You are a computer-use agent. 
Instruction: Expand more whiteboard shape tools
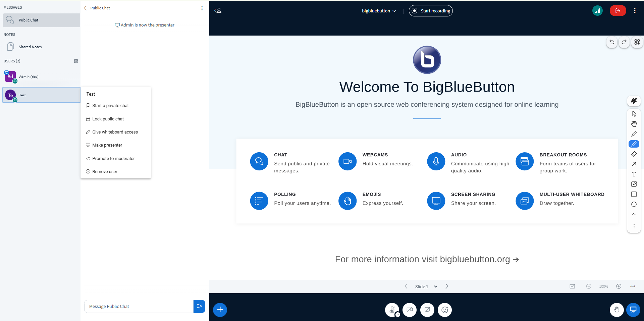tap(634, 214)
